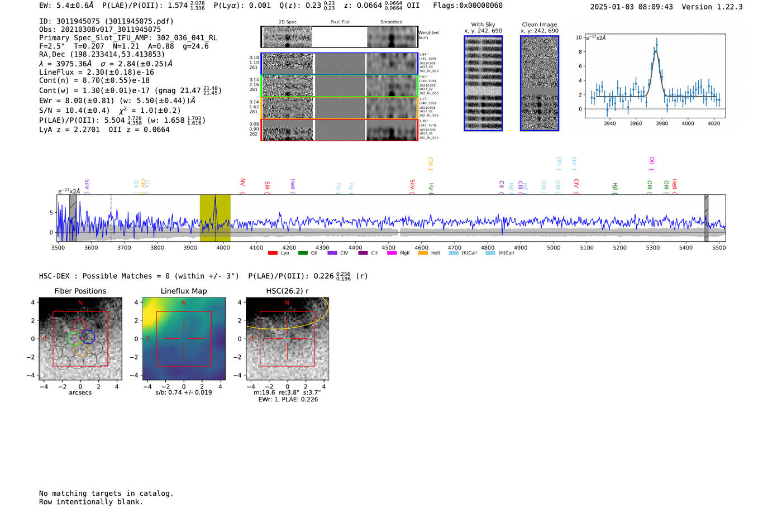Click the Pixel Flat column header
Screen dimensions: 782x532
pyautogui.click(x=340, y=22)
